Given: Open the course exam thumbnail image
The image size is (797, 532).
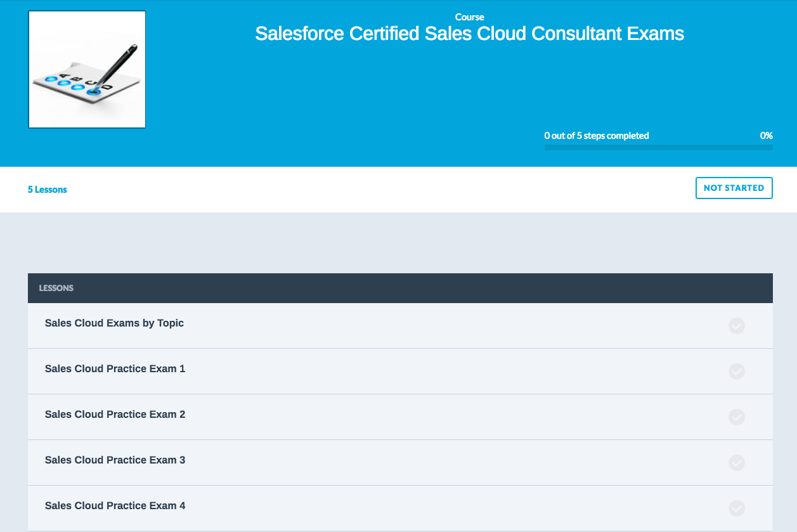Looking at the screenshot, I should (87, 70).
